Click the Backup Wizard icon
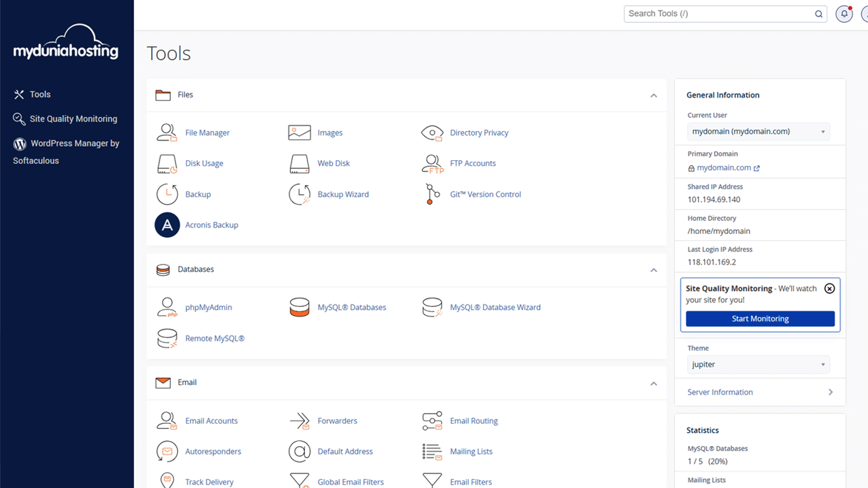868x488 pixels. pos(299,194)
